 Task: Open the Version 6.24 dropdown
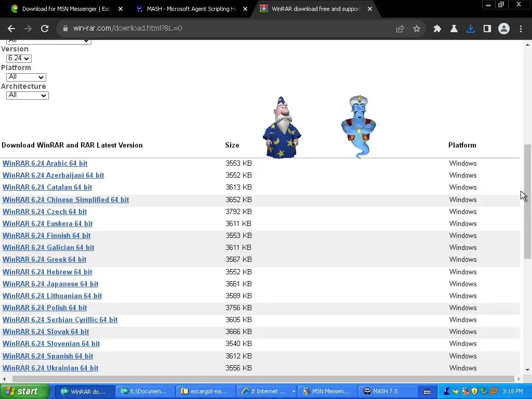tap(19, 58)
